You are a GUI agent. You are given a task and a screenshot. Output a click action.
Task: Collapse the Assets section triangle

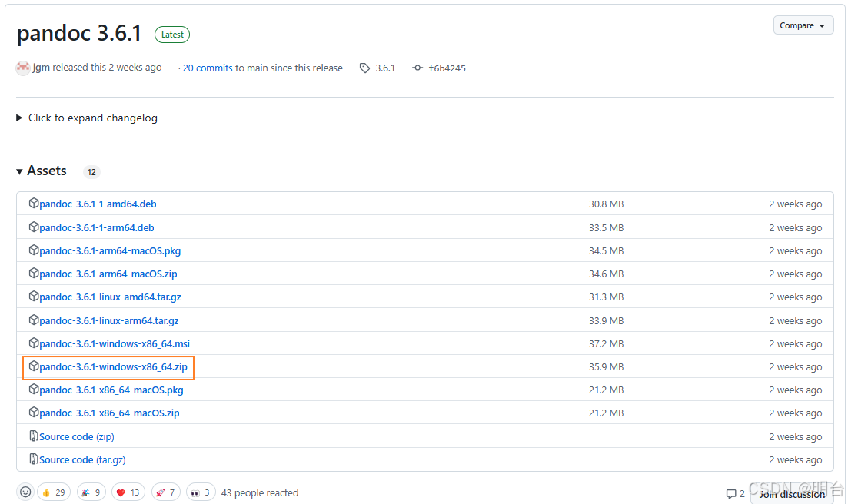[19, 171]
